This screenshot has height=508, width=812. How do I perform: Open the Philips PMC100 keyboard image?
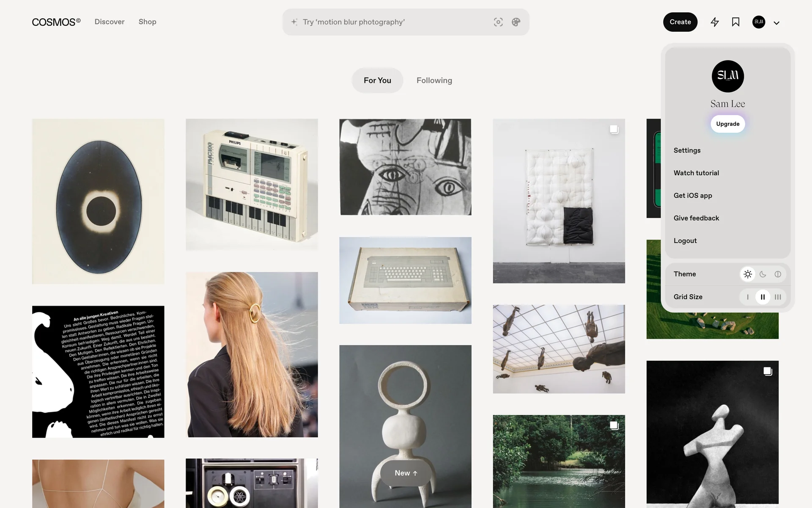tap(252, 184)
